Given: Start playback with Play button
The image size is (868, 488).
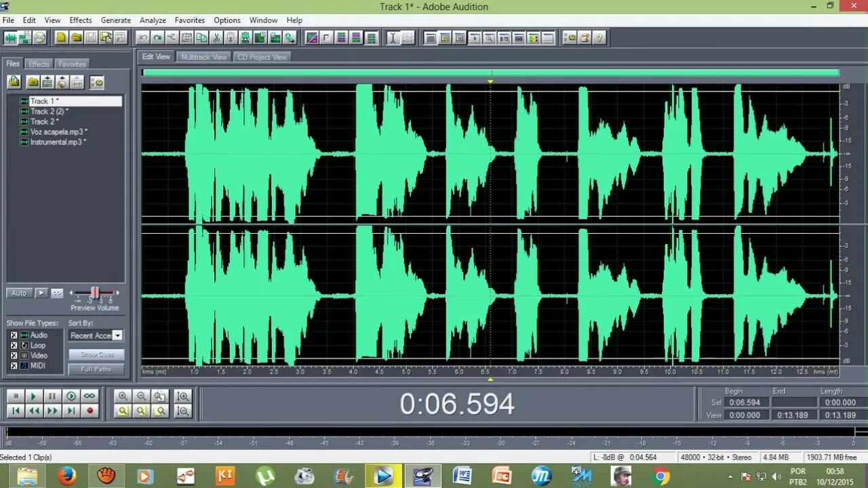Looking at the screenshot, I should pyautogui.click(x=34, y=396).
